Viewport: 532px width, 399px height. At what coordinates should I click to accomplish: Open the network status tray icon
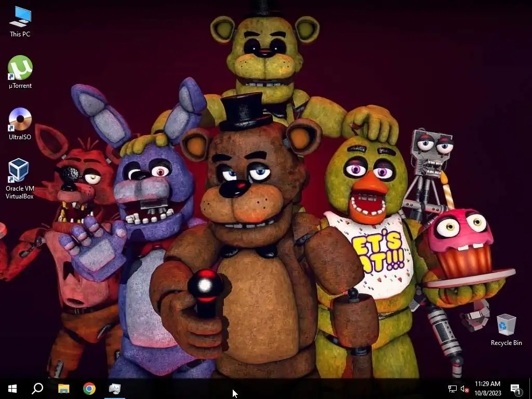click(453, 389)
